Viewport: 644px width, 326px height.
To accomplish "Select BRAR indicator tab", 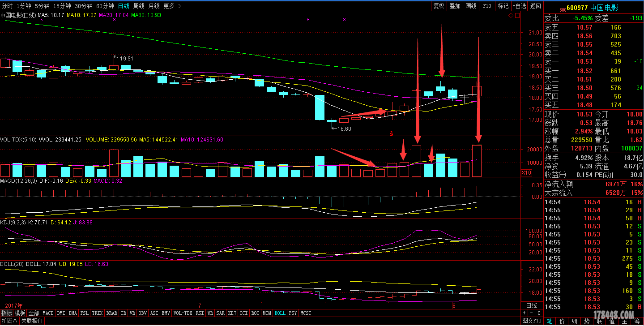I will [x=111, y=313].
